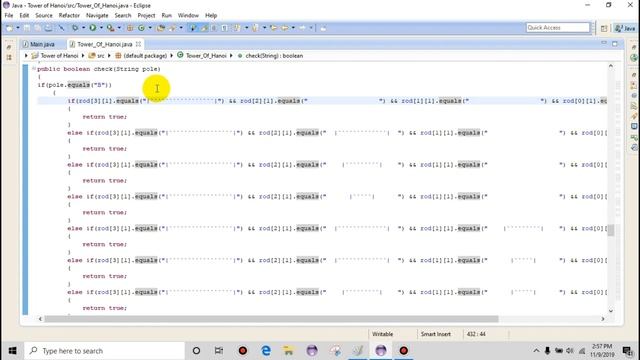
Task: Click the 432 : 44 cursor position
Action: (x=476, y=334)
